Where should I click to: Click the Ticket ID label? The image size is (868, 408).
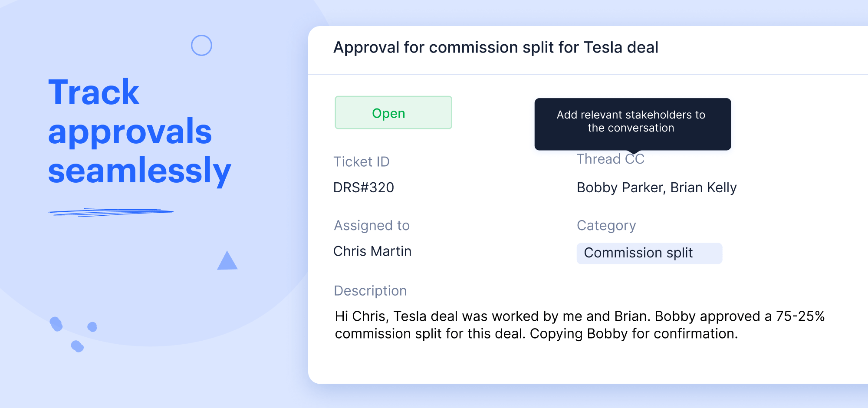362,161
